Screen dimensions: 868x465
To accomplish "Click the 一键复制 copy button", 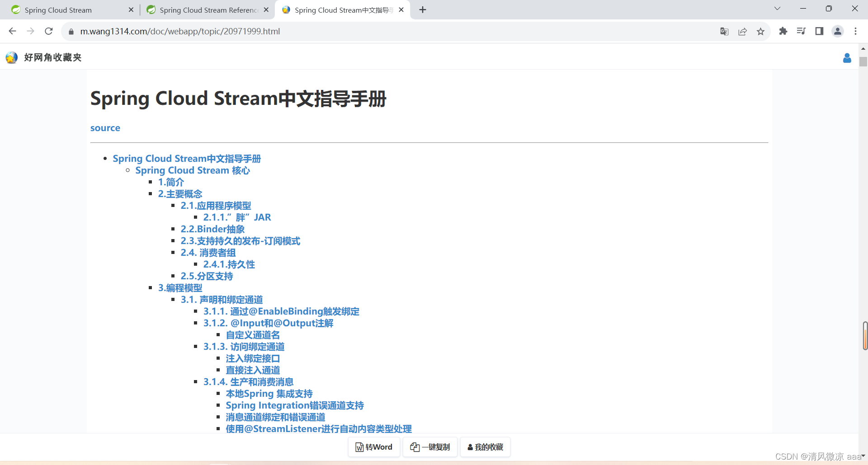I will (430, 447).
